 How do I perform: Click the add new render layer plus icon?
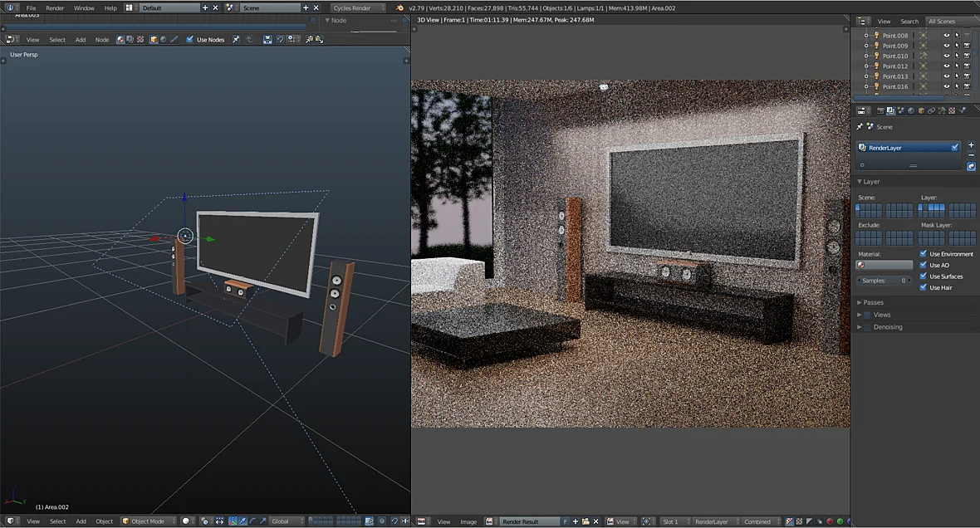click(x=971, y=145)
